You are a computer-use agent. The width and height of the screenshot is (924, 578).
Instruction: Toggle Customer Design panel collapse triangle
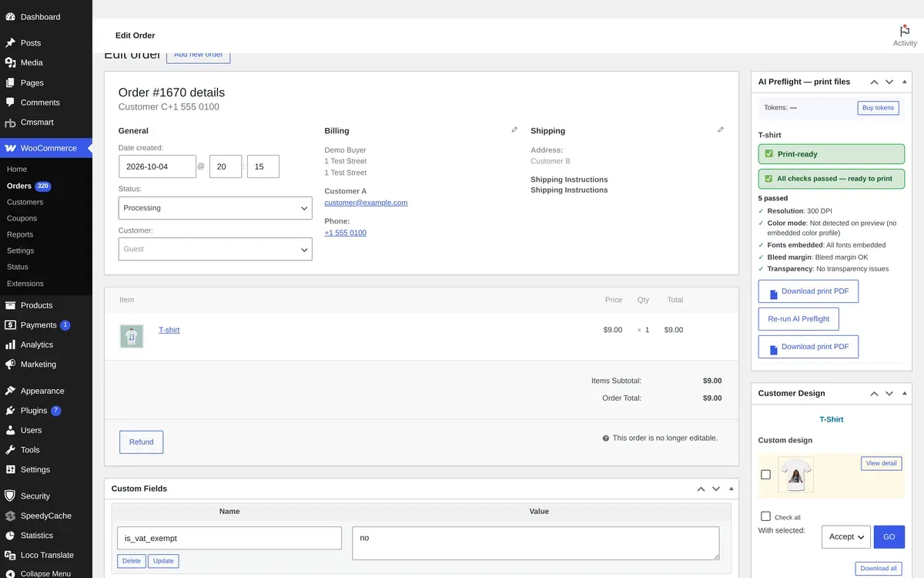tap(905, 393)
